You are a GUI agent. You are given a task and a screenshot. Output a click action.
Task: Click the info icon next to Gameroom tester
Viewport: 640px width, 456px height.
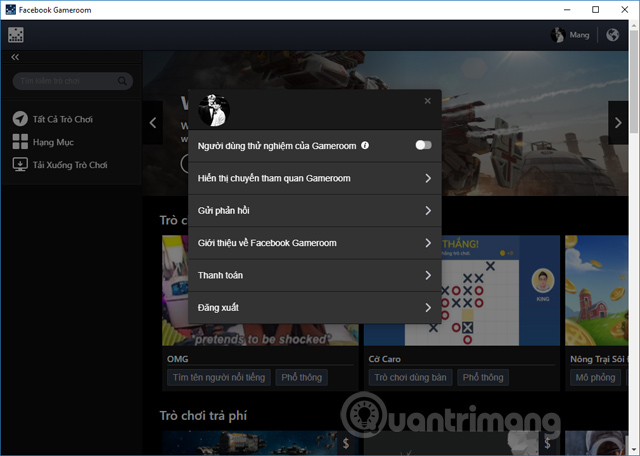[365, 145]
